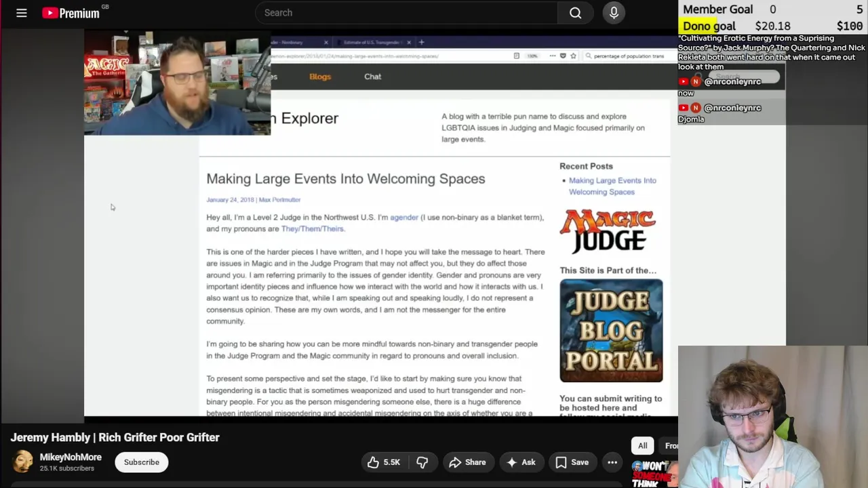
Task: Click the browser new tab plus
Action: 421,42
